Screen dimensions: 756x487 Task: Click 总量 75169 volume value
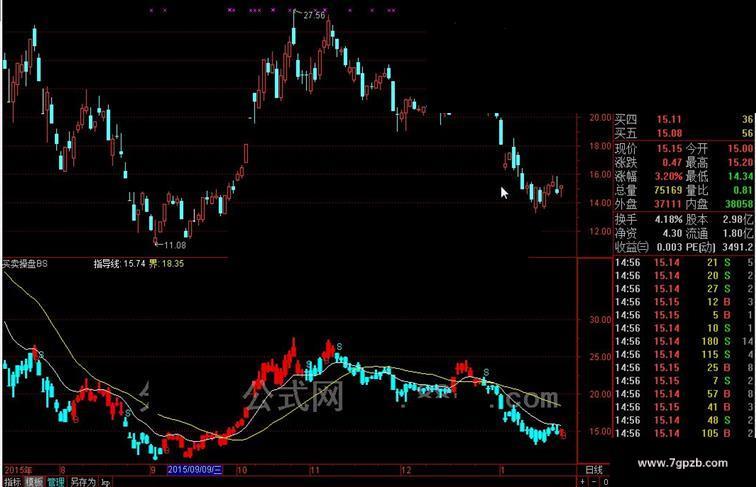pyautogui.click(x=668, y=190)
